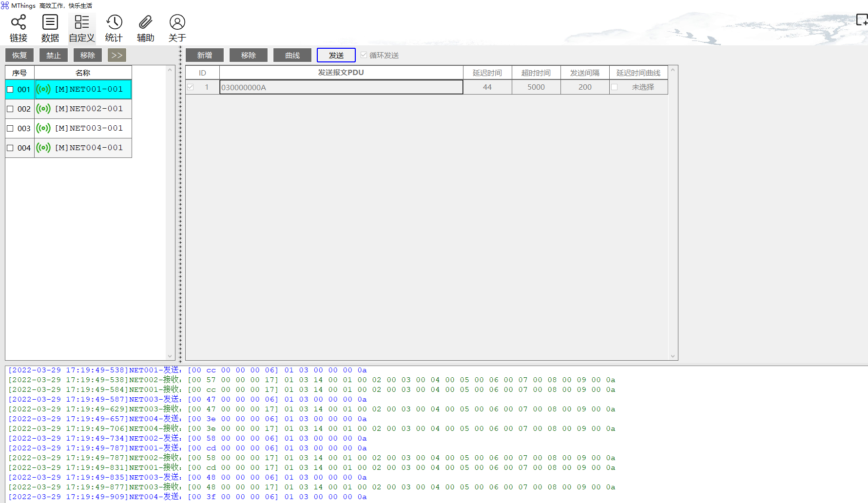Viewport: 868px width, 503px height.
Task: Toggle the 循环发送 loop send checkbox
Action: [x=364, y=55]
